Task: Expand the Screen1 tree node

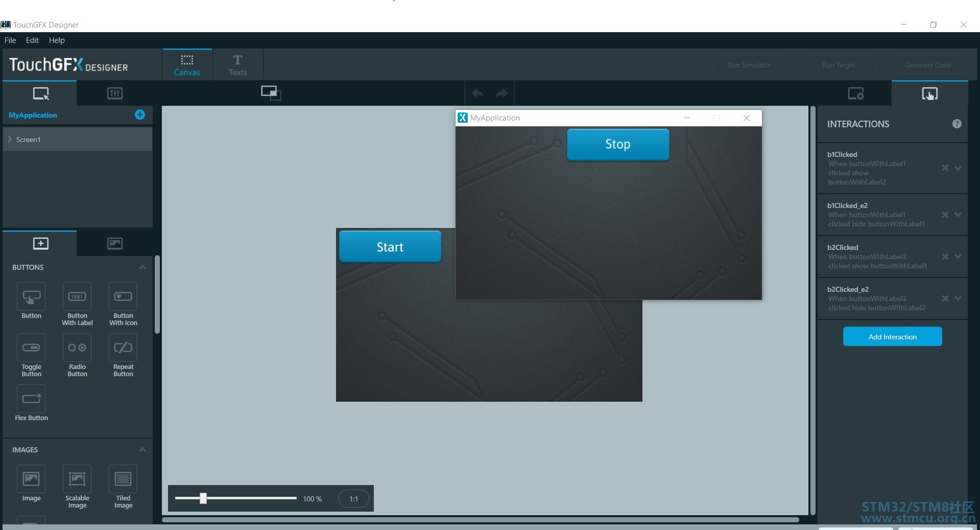Action: (10, 139)
